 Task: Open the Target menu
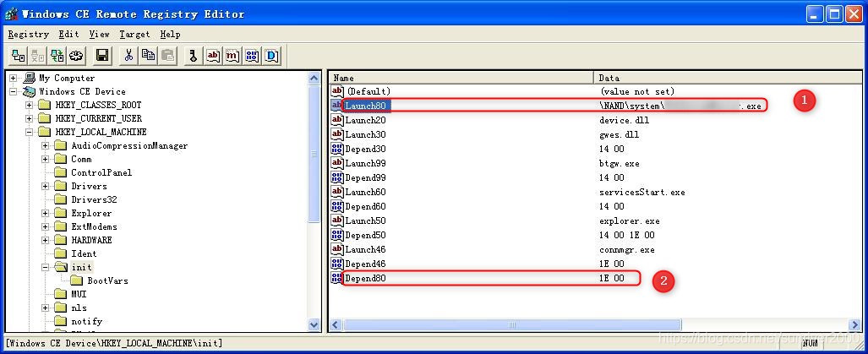[x=134, y=35]
